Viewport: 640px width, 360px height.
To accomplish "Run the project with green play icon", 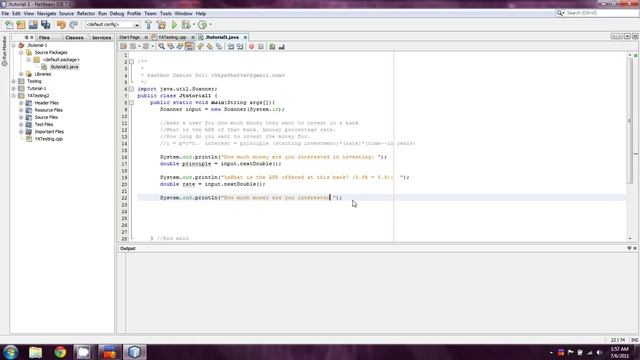I will pos(174,24).
